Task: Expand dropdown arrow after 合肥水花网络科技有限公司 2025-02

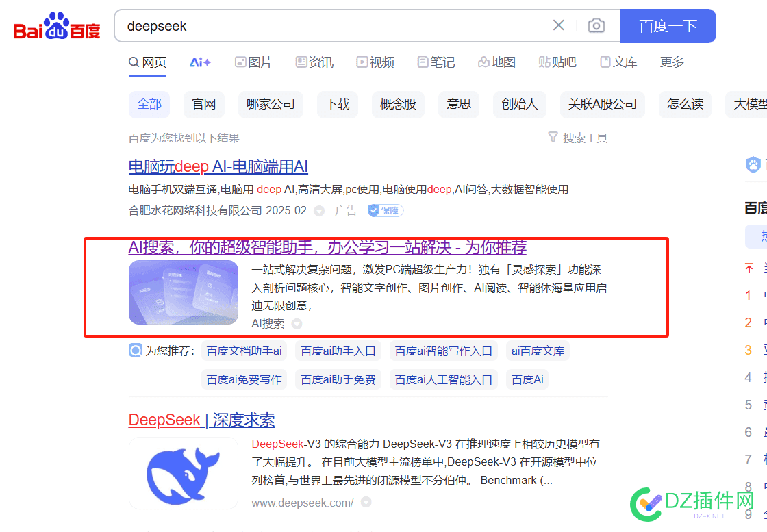Action: (319, 212)
